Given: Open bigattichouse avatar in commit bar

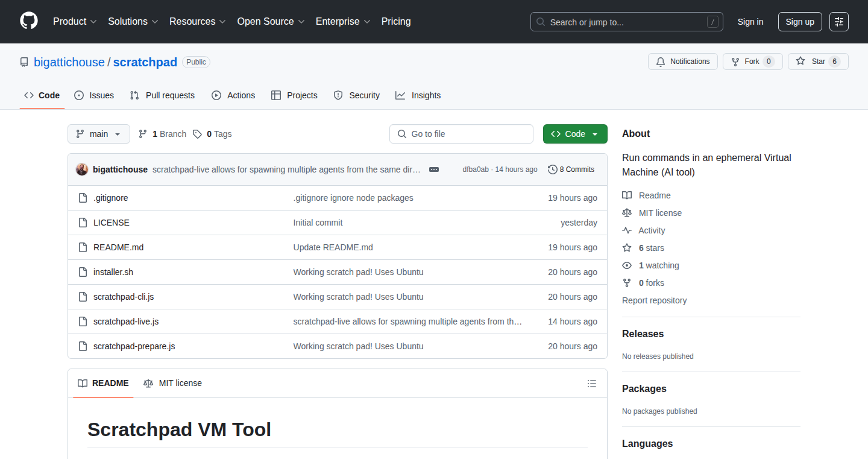Looking at the screenshot, I should click(82, 169).
